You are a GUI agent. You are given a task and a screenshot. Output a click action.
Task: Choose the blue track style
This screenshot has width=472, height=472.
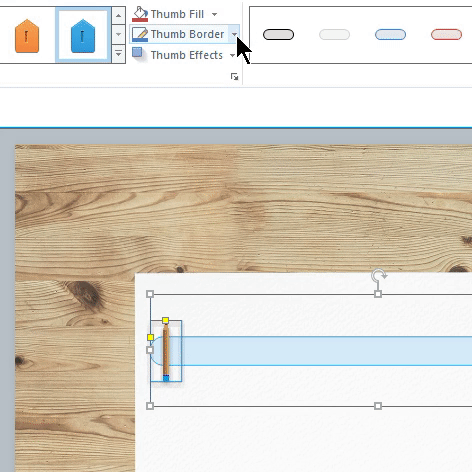(390, 35)
